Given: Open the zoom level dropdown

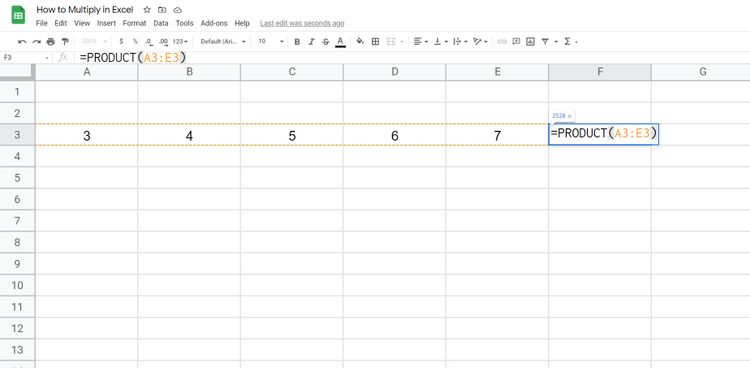Looking at the screenshot, I should tap(94, 42).
